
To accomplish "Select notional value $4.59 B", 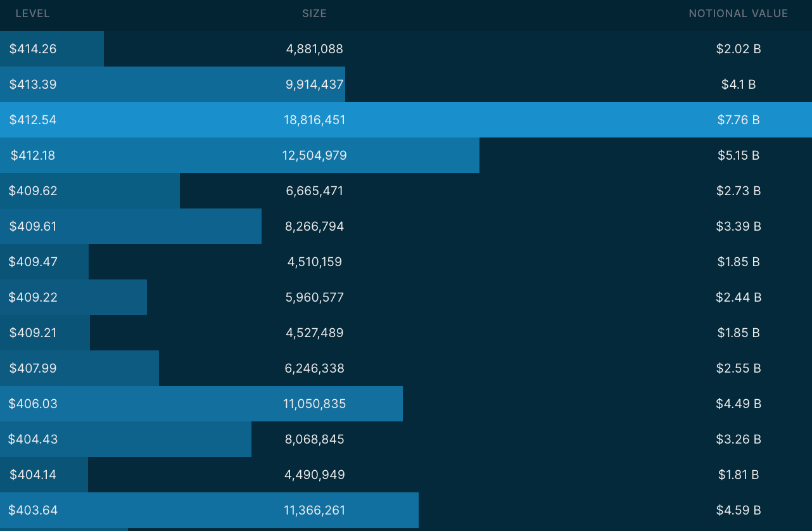I will tap(739, 510).
